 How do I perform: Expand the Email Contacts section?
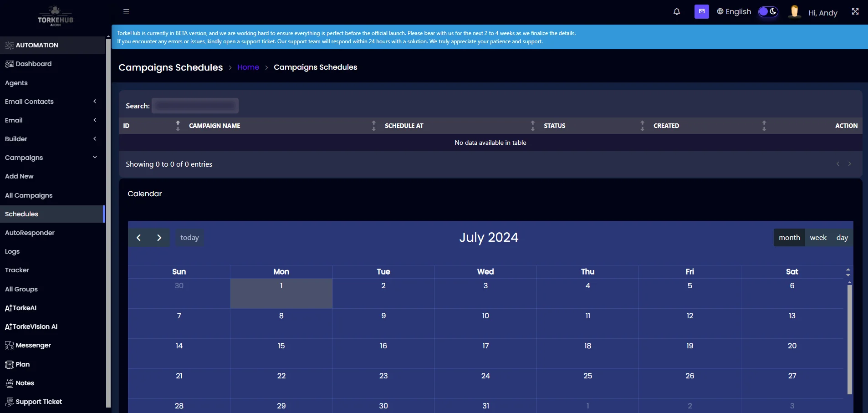(x=95, y=101)
